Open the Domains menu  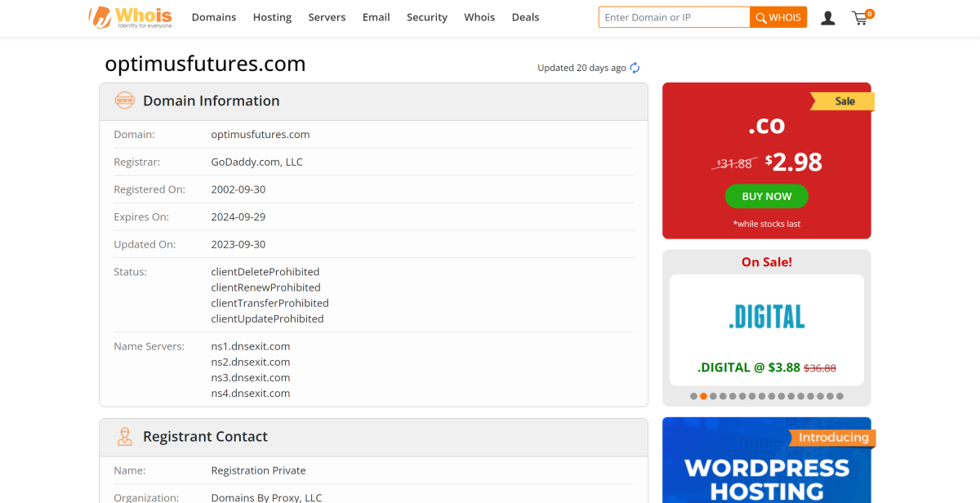(x=213, y=17)
